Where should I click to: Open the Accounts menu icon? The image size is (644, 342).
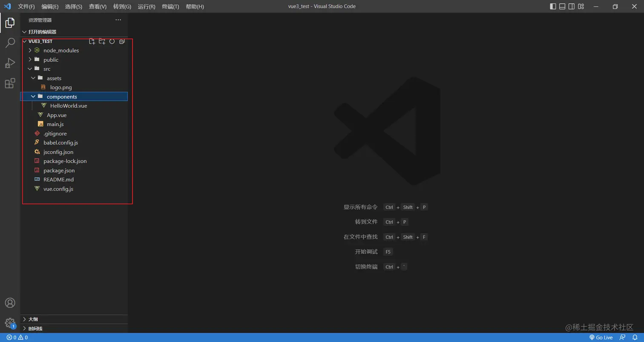point(10,303)
